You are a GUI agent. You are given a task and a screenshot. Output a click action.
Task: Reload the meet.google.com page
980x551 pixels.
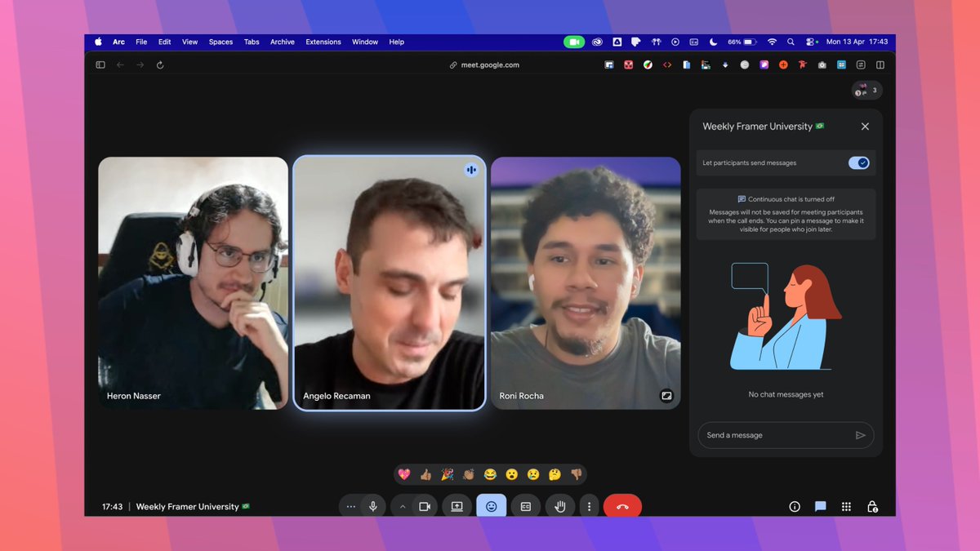(160, 65)
